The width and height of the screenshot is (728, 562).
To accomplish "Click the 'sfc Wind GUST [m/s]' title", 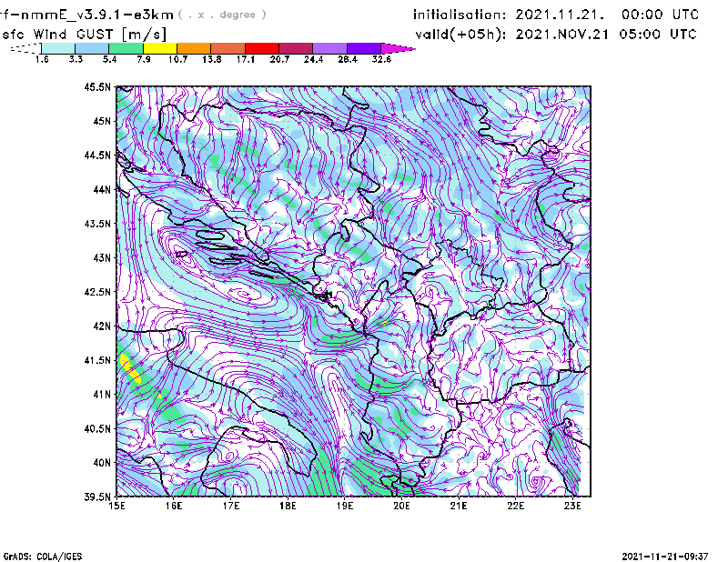I will [85, 35].
